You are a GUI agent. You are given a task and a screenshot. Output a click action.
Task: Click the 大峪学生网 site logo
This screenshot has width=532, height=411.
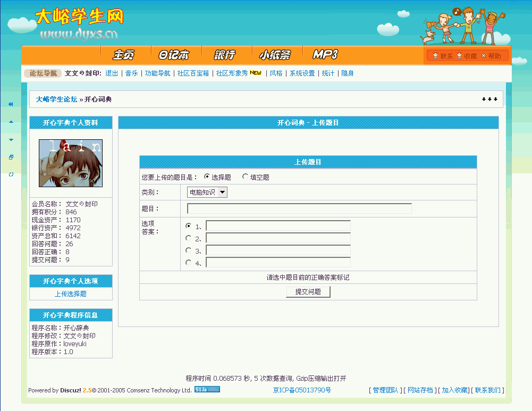[x=79, y=16]
